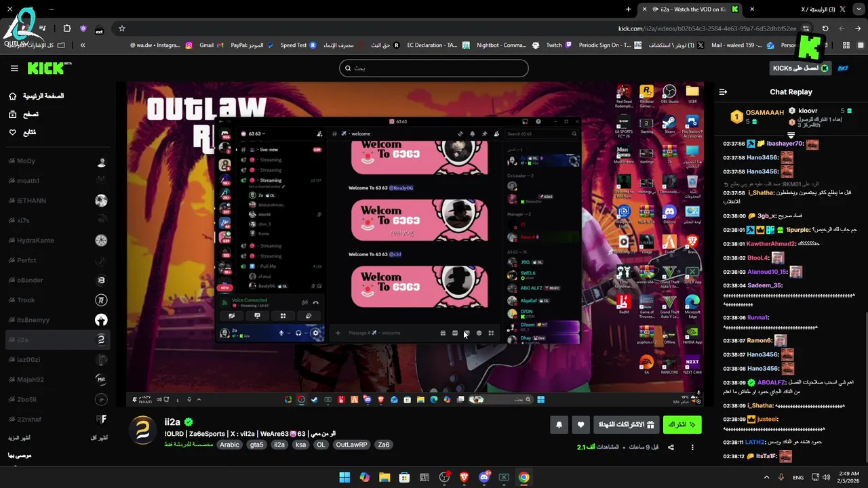This screenshot has height=488, width=868.
Task: Open Discord from taskbar
Action: click(x=484, y=477)
